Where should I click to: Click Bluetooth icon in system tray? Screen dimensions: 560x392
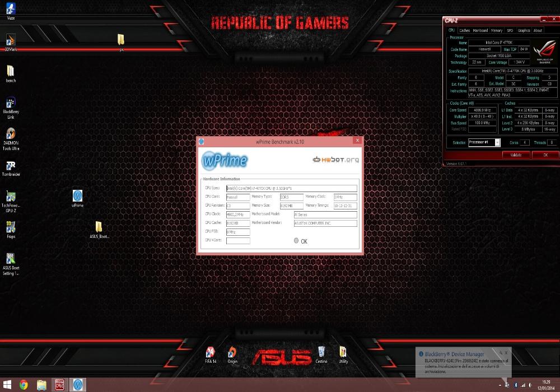pyautogui.click(x=515, y=385)
